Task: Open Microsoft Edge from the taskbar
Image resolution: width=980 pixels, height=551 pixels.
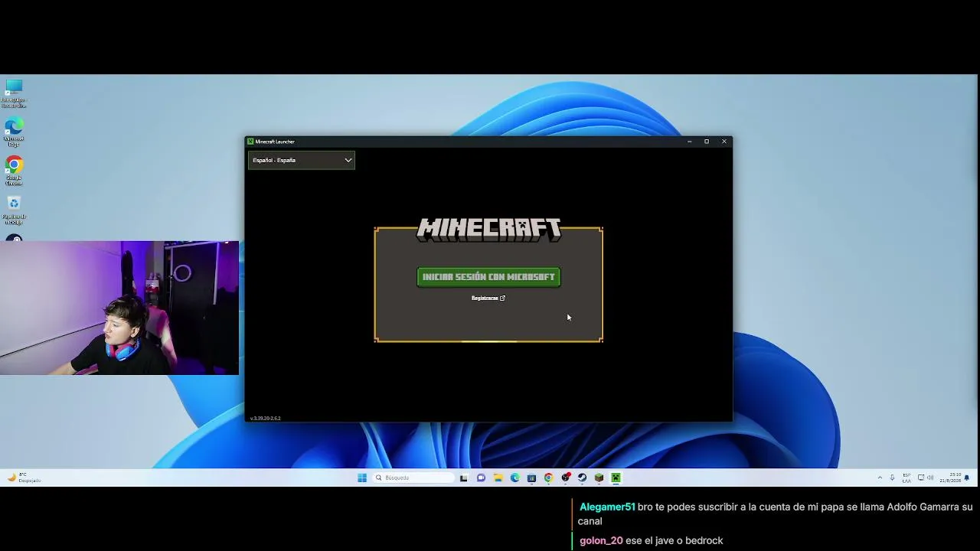Action: coord(514,478)
